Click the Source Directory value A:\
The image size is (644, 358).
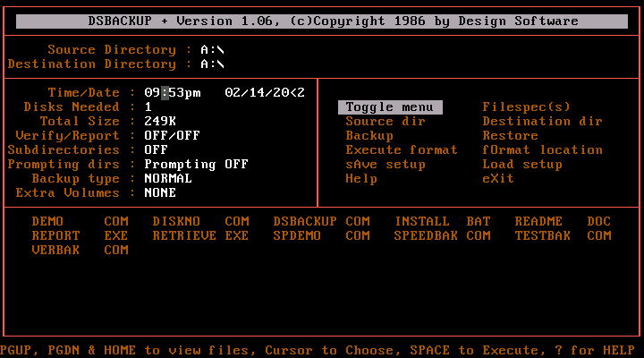pos(212,50)
